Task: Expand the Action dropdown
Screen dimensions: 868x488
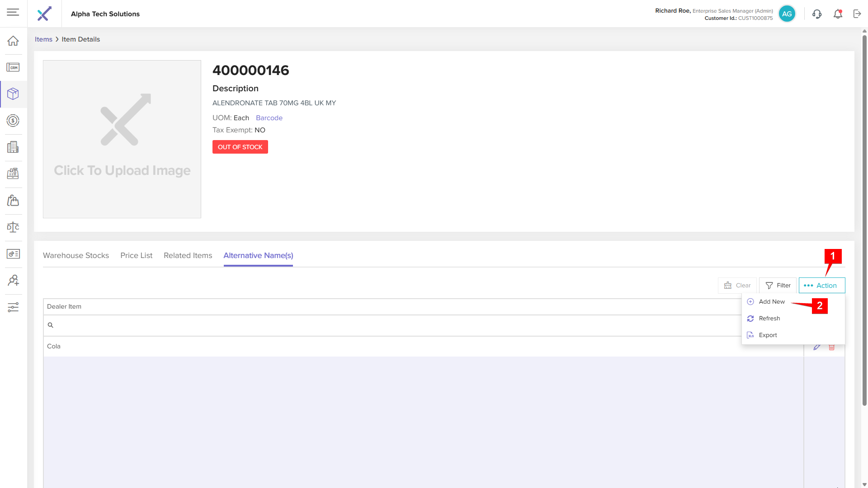Action: (x=821, y=286)
